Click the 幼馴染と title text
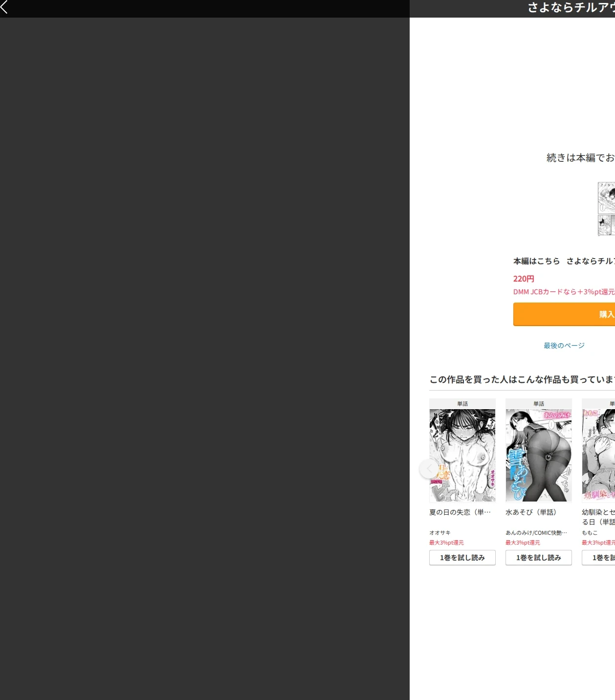Viewport: 615px width, 700px height. 598,517
